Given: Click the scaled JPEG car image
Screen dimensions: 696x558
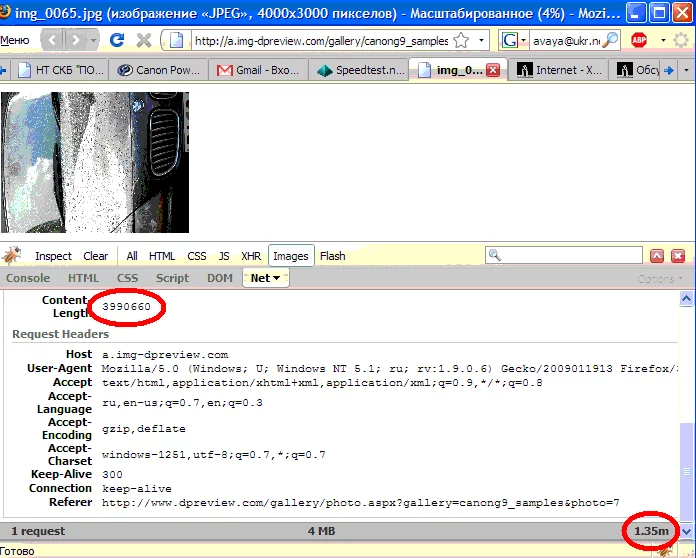Looking at the screenshot, I should pyautogui.click(x=95, y=162).
